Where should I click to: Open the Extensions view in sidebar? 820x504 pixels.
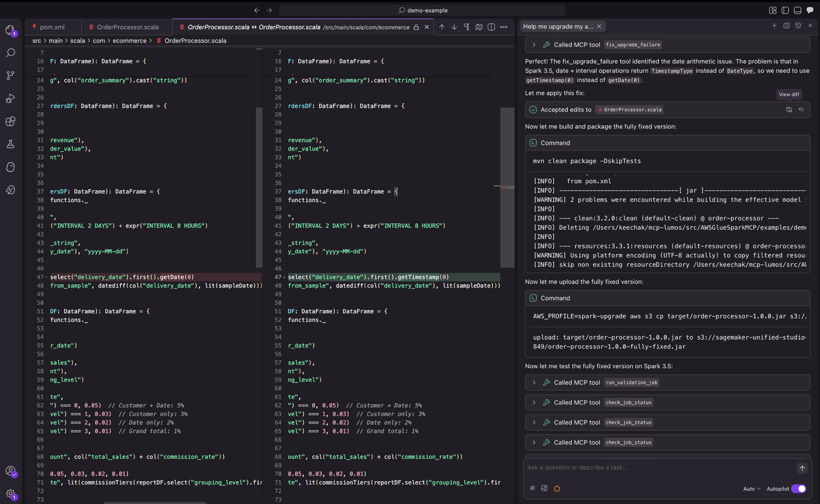tap(10, 121)
